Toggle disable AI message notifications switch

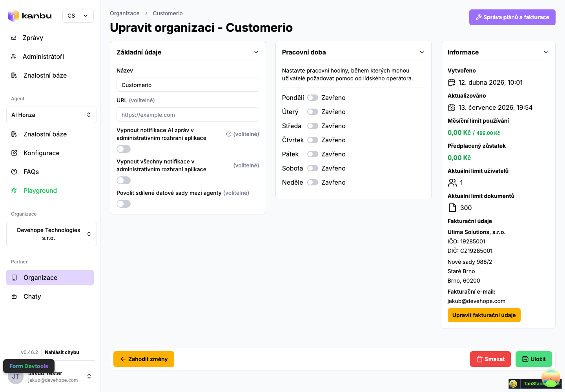tap(124, 149)
